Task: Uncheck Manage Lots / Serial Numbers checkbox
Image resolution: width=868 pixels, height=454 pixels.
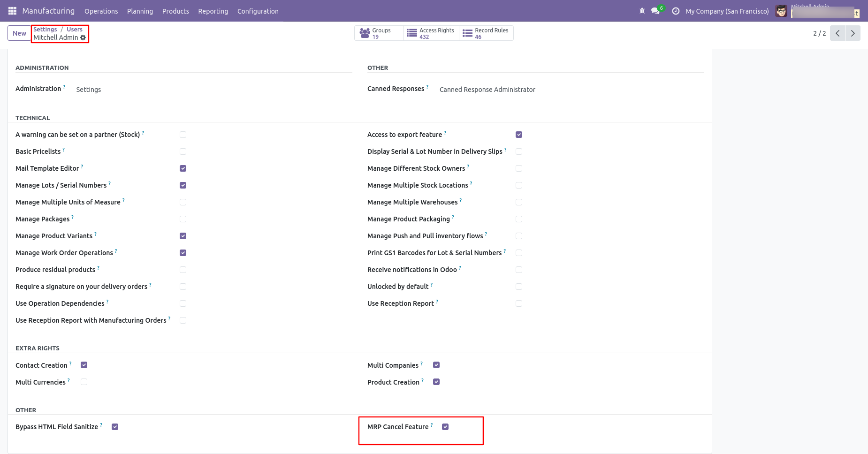Action: 183,185
